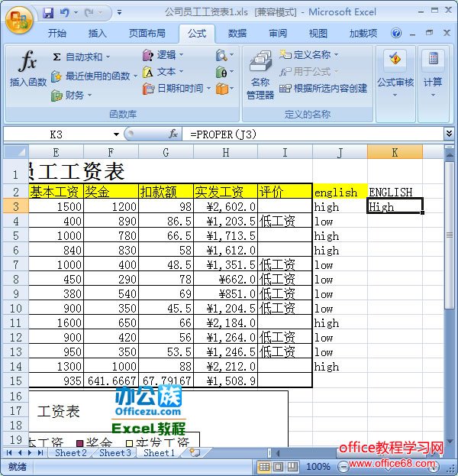The width and height of the screenshot is (458, 476).
Task: Open the Office Button menu
Action: [x=19, y=20]
